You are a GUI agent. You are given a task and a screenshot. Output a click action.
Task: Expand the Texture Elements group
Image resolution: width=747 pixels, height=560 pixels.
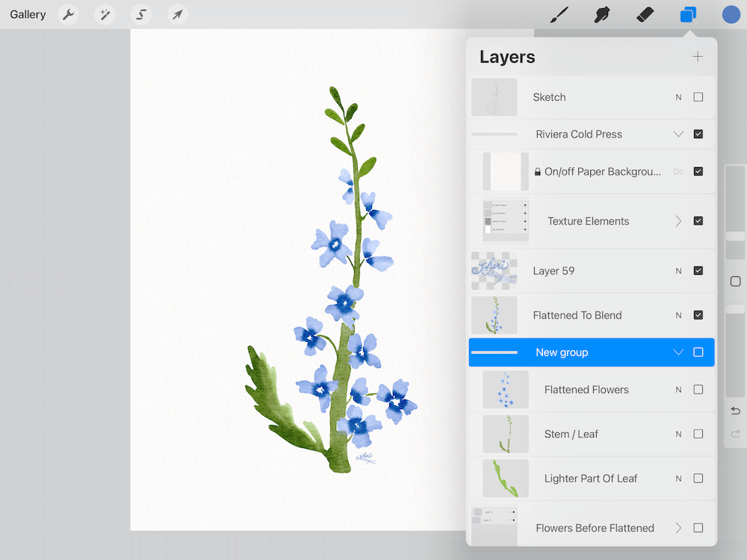coord(678,221)
